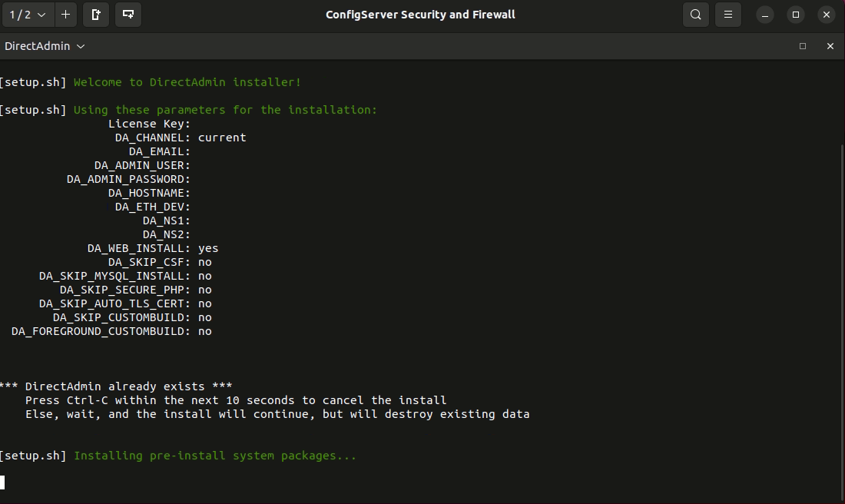Click the green Welcome to DirectAdmin installer text
The image size is (845, 504).
point(186,81)
